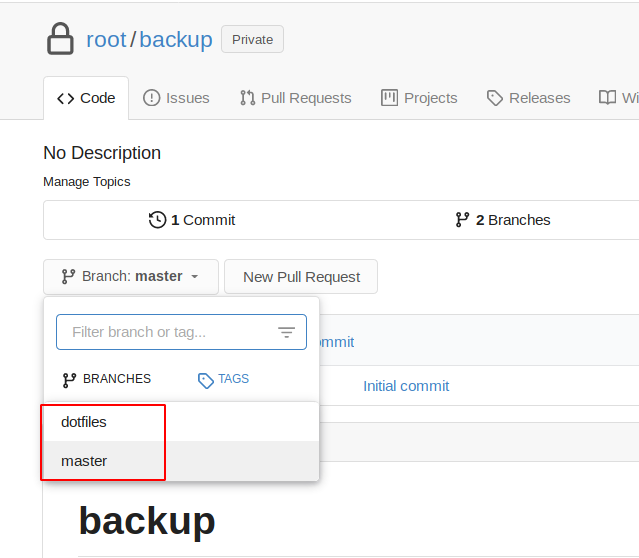This screenshot has width=639, height=558.
Task: Click the lock icon beside the repository name
Action: click(x=60, y=39)
